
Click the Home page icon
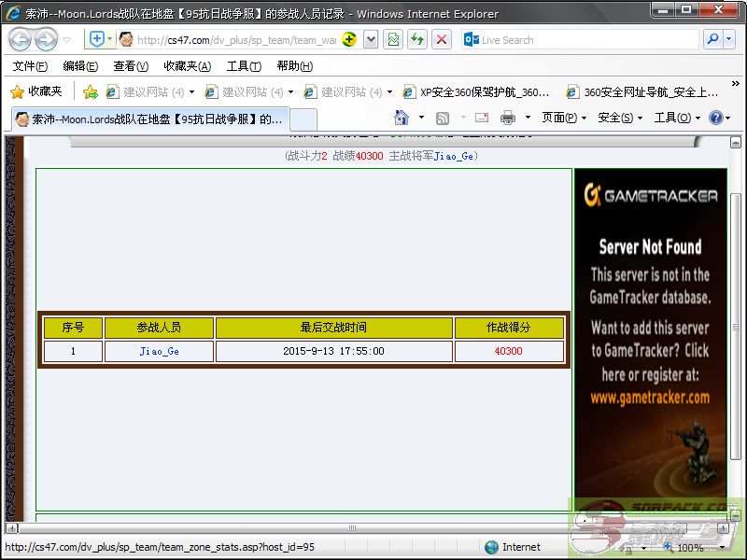402,118
